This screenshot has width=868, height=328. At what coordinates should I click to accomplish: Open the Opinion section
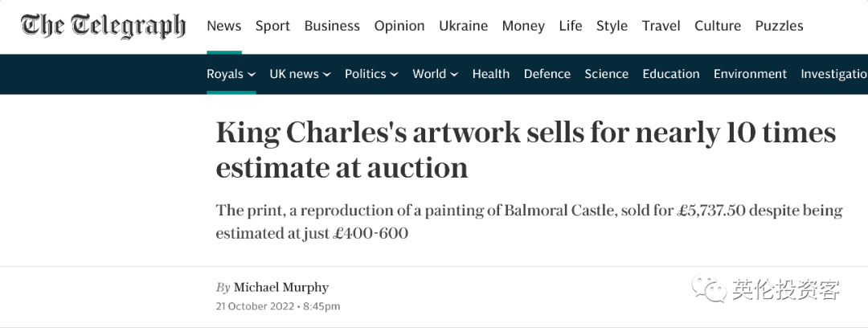pos(399,26)
